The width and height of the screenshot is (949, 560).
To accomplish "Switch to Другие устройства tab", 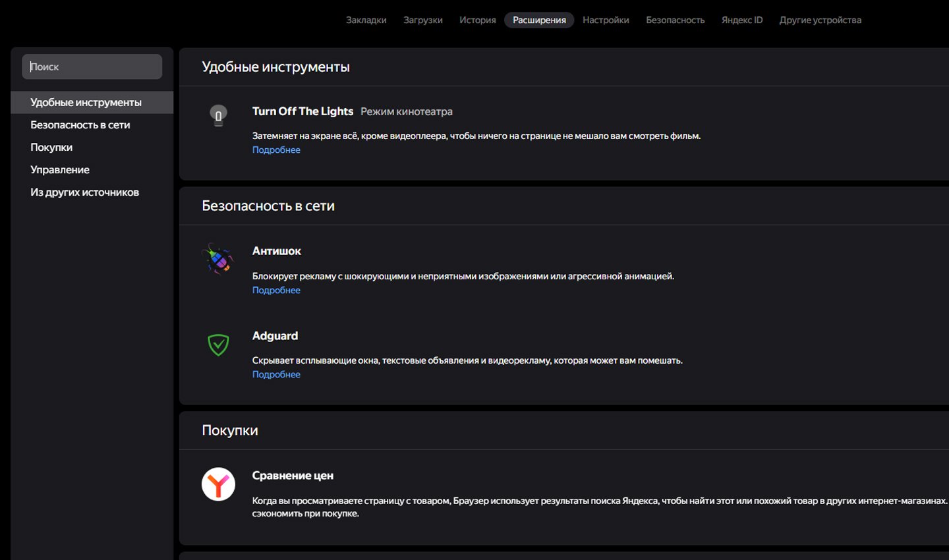I will (x=820, y=20).
